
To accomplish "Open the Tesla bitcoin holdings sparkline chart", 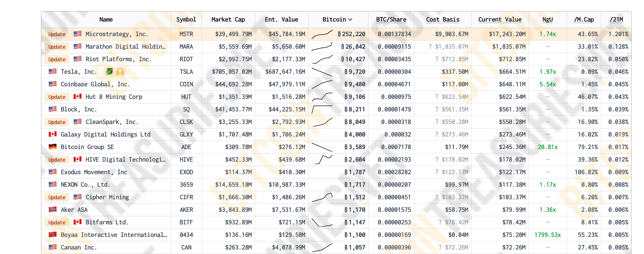I will pyautogui.click(x=322, y=72).
